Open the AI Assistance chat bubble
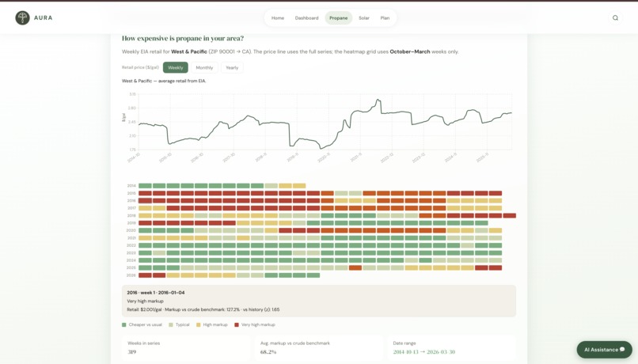 click(604, 349)
